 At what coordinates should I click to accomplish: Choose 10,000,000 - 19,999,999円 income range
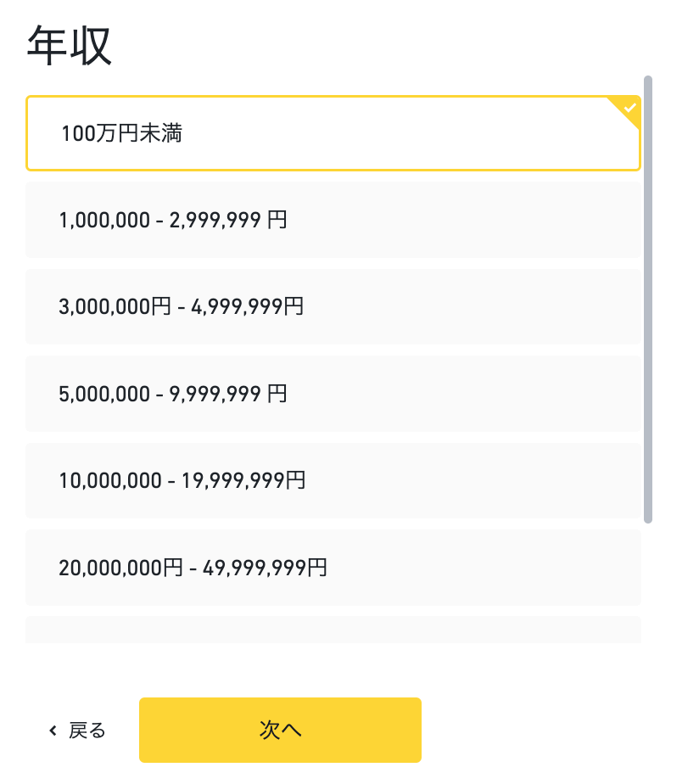tap(333, 480)
